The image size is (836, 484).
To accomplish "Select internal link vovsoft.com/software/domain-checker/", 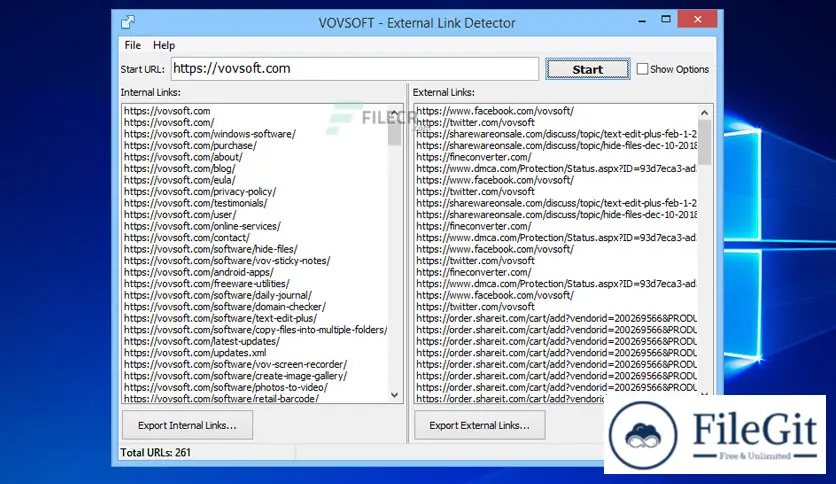I will point(224,307).
